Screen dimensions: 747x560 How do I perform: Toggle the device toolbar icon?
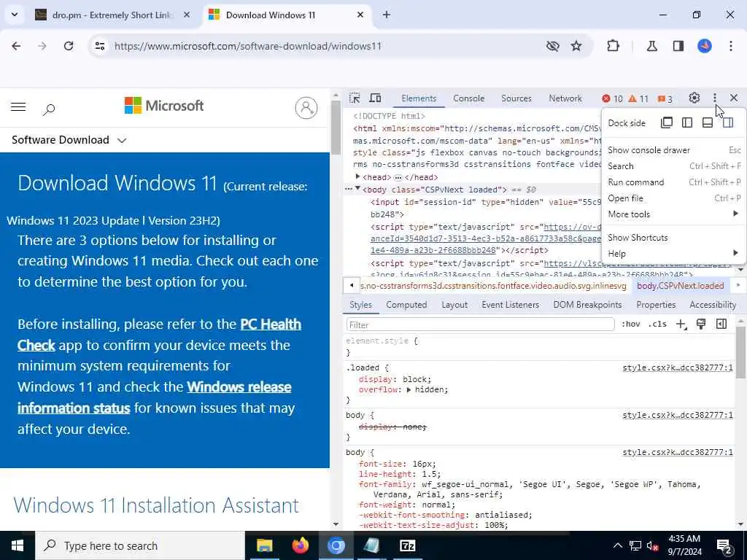(x=376, y=98)
